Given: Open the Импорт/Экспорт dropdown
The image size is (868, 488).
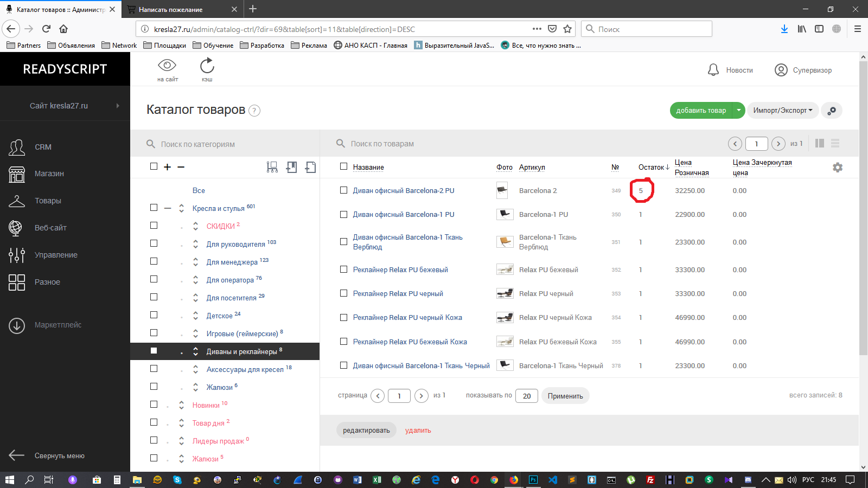Looking at the screenshot, I should [782, 111].
